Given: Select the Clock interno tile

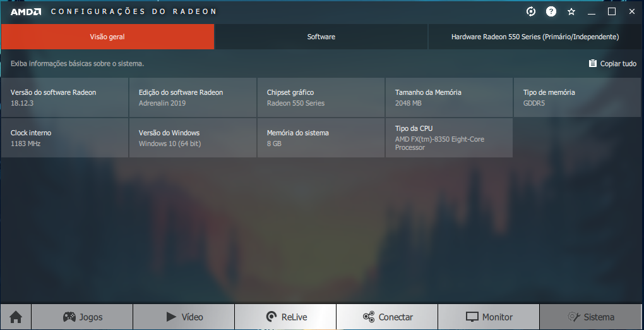Looking at the screenshot, I should (x=64, y=138).
